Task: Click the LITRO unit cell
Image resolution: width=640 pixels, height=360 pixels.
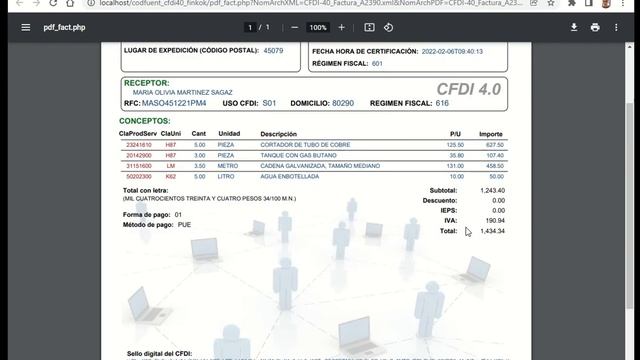Action: (x=226, y=177)
